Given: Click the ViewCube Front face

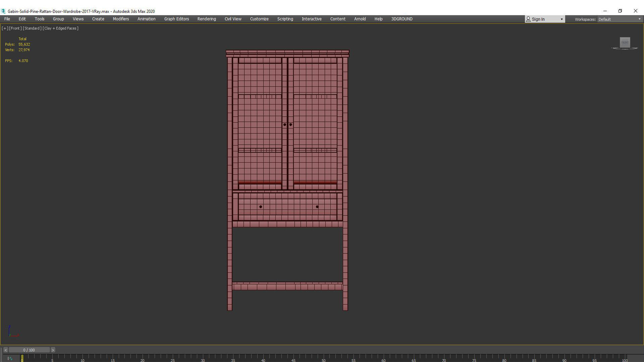Looking at the screenshot, I should tap(625, 42).
